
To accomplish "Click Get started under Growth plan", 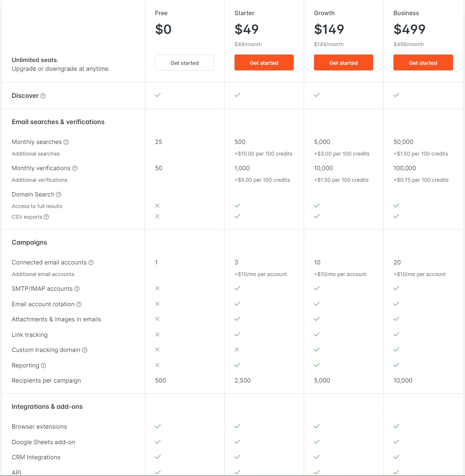I will coord(343,62).
